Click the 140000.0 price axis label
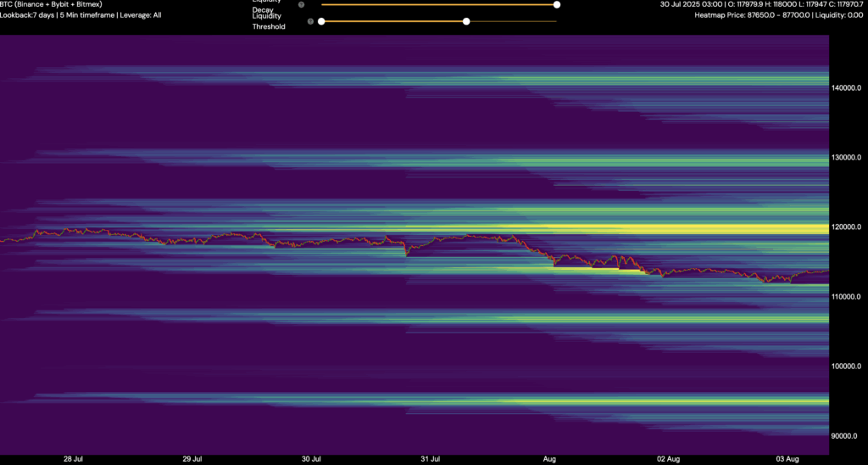 coord(847,88)
